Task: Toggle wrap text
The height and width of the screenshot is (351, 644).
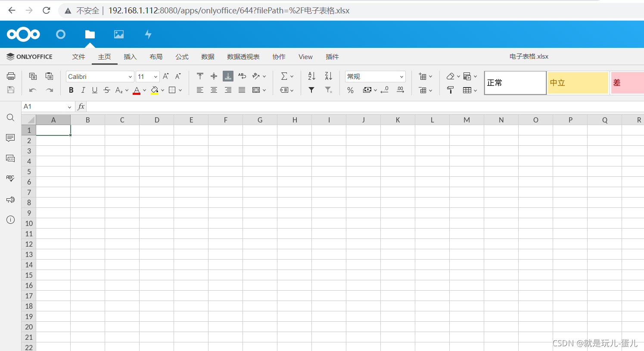Action: pos(242,76)
